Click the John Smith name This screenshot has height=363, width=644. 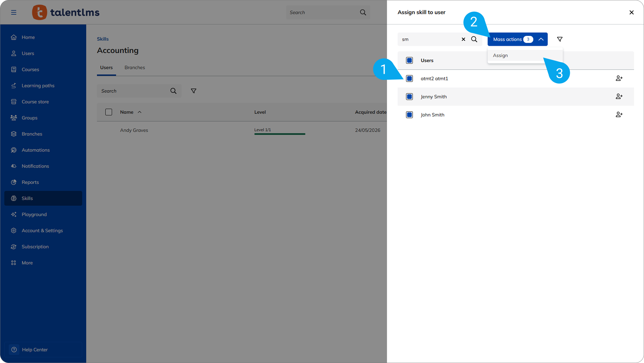click(433, 115)
